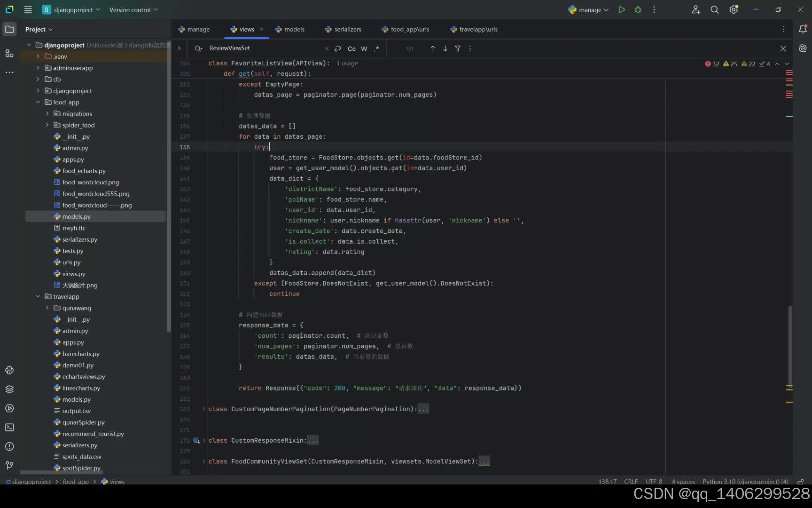Open the search history magnifier

pyautogui.click(x=199, y=48)
